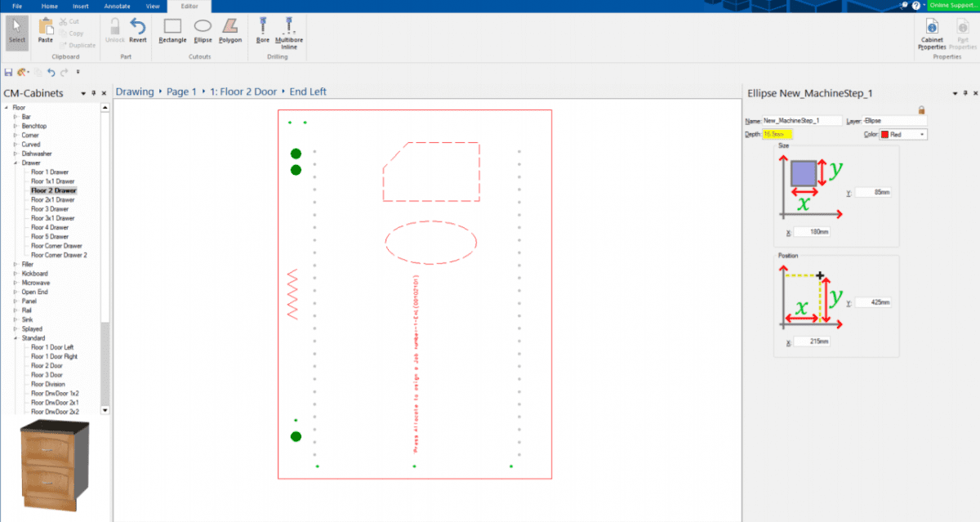Click the red color swatch in Color box

pos(884,134)
